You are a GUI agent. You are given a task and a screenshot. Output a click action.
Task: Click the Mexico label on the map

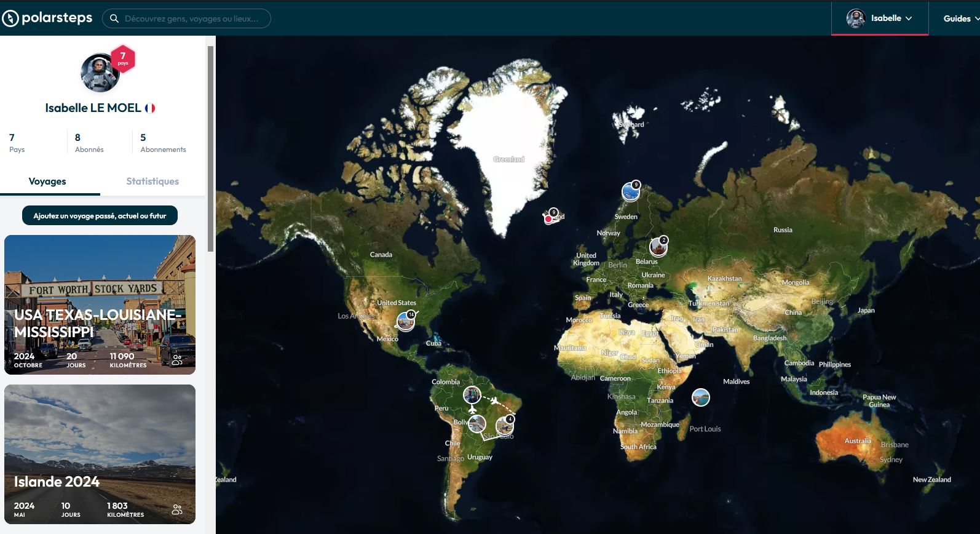click(x=387, y=339)
